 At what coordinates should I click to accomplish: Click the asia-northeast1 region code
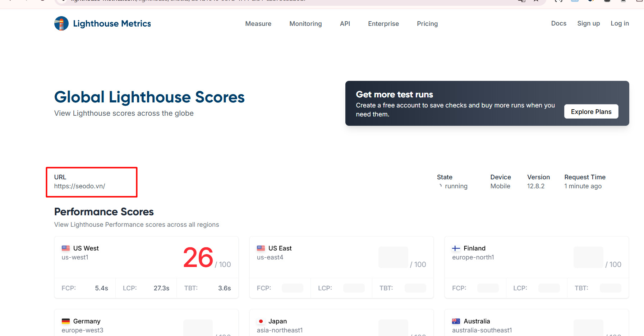(280, 330)
